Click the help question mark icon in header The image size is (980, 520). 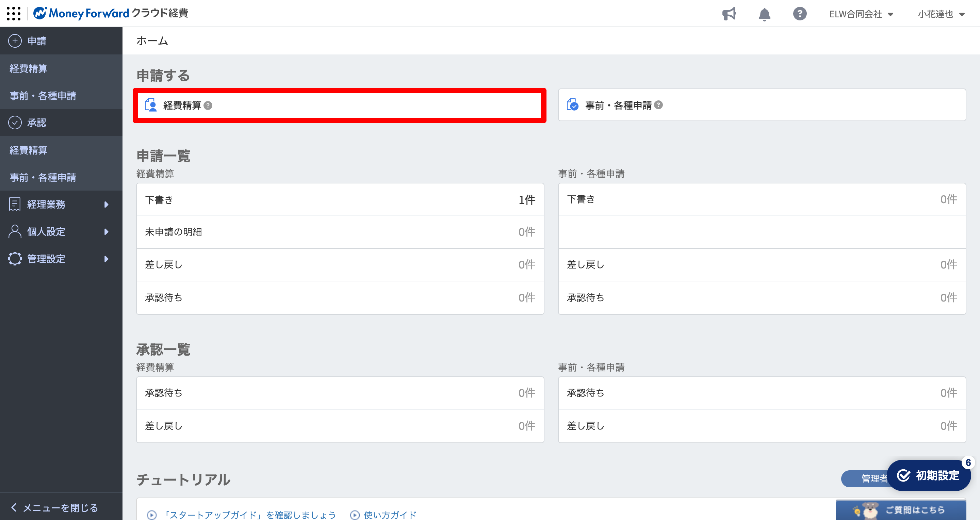pos(800,14)
